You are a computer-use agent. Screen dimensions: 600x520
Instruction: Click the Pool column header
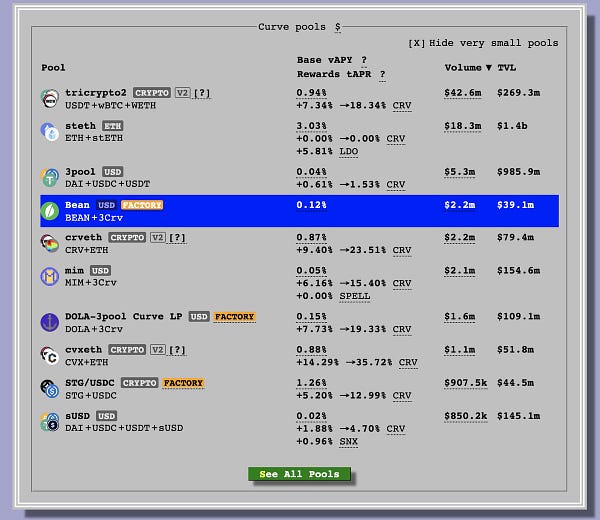point(53,68)
